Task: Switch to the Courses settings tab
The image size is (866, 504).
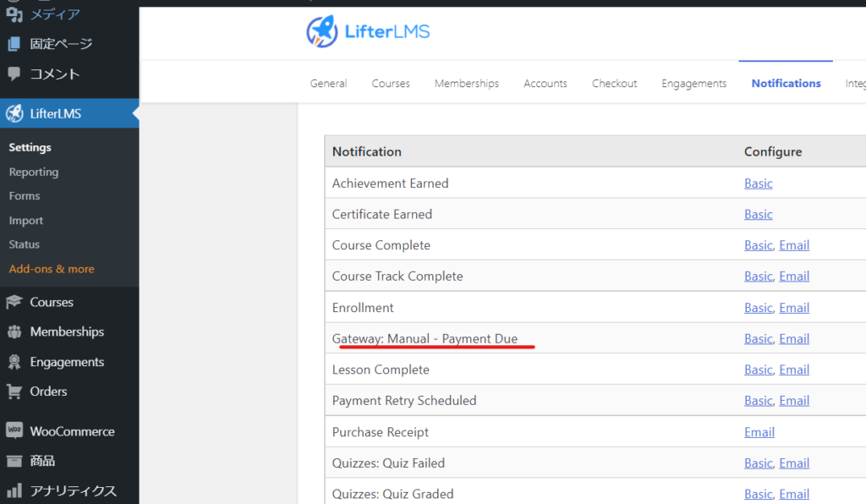Action: point(391,84)
